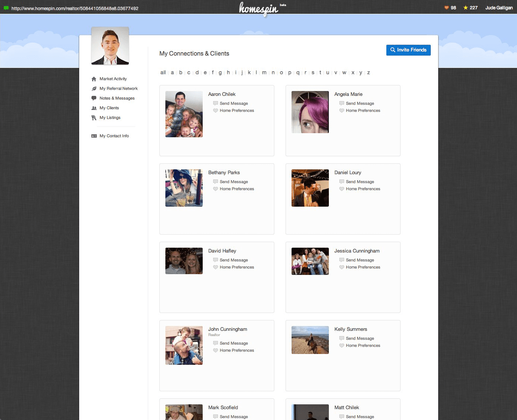Click the yellow star icon in header
The width and height of the screenshot is (517, 420).
click(465, 8)
